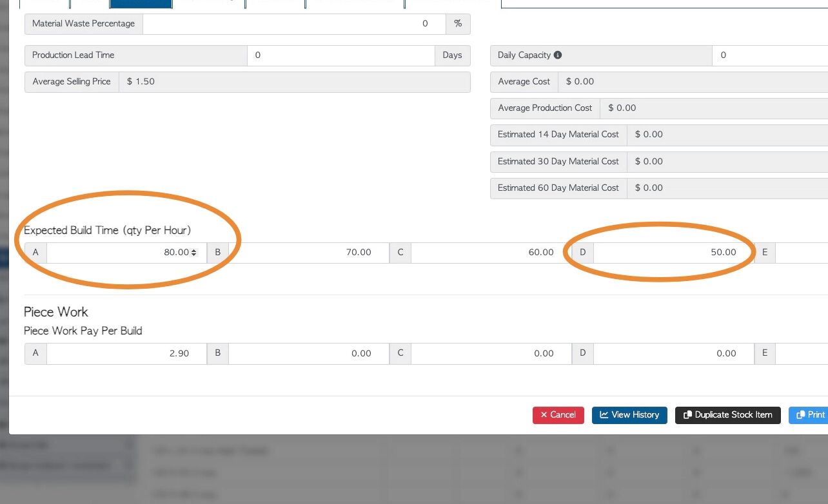Viewport: 828px width, 504px height.
Task: Select Expected Build Time D field 50.00
Action: [674, 253]
